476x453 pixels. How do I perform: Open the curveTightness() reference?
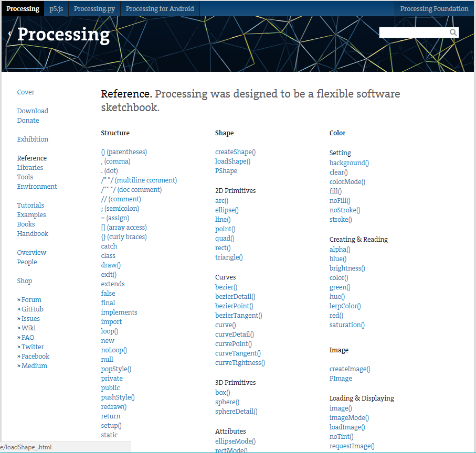240,362
